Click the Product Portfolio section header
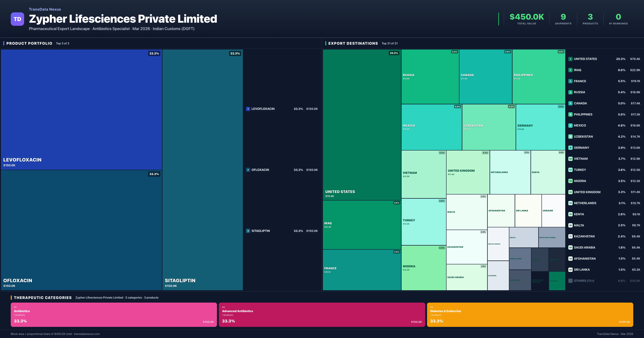644x338 pixels. (x=29, y=43)
